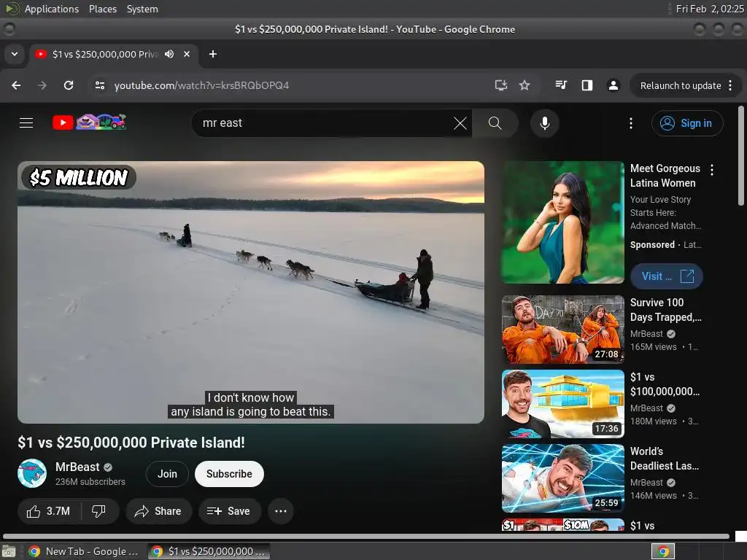Open Survive 100 Days Trapped thumbnail
Image resolution: width=747 pixels, height=560 pixels.
(x=562, y=330)
